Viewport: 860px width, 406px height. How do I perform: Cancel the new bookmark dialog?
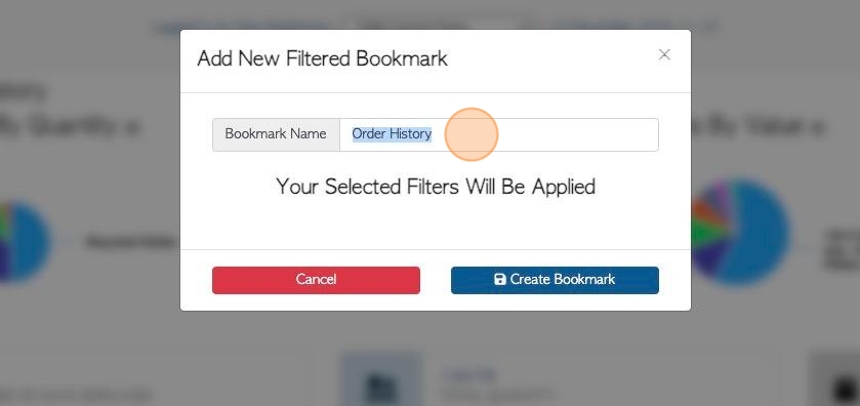[x=316, y=280]
